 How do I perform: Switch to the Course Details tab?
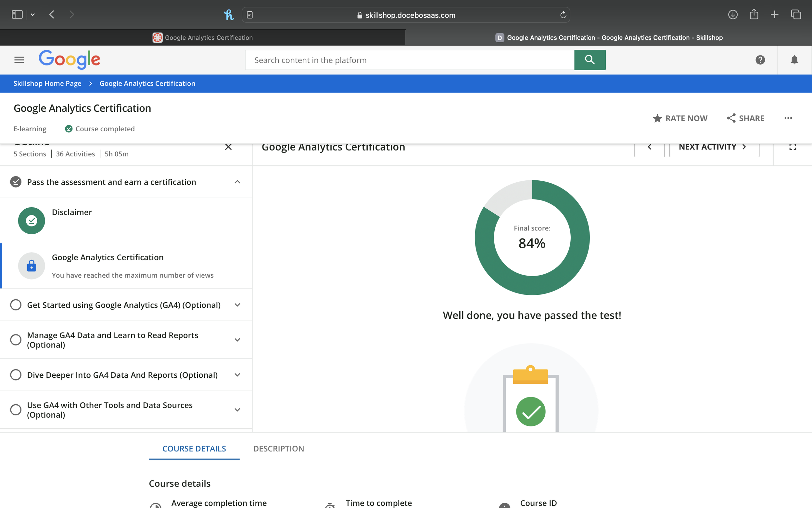coord(194,449)
